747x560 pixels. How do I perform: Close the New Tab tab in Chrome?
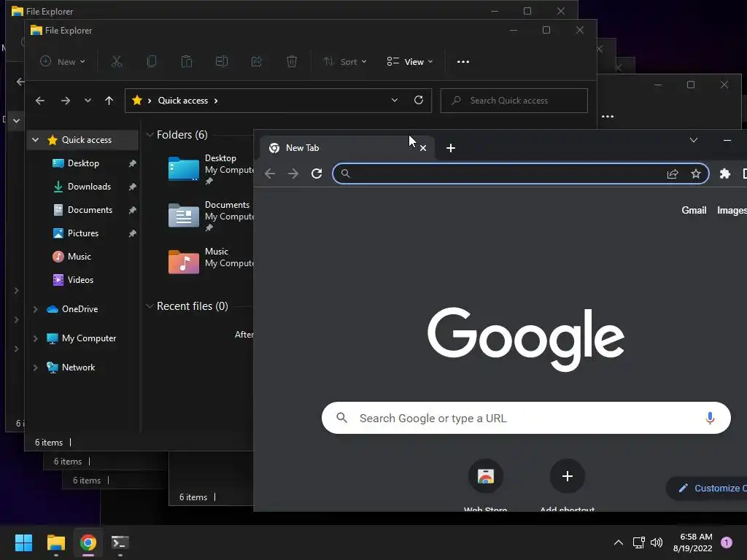pos(423,148)
